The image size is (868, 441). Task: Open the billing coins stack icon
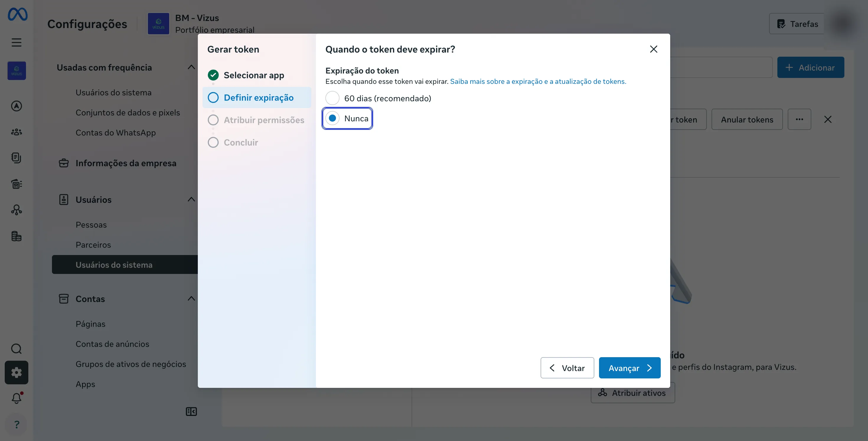(17, 236)
